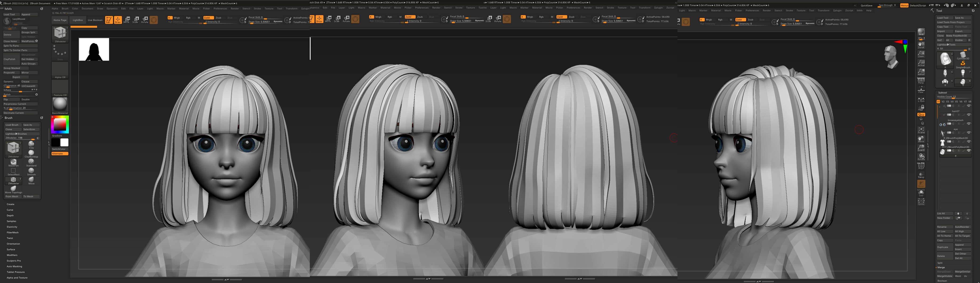Choose the Standard brush
Viewport: 980px width, 283px height.
31,163
